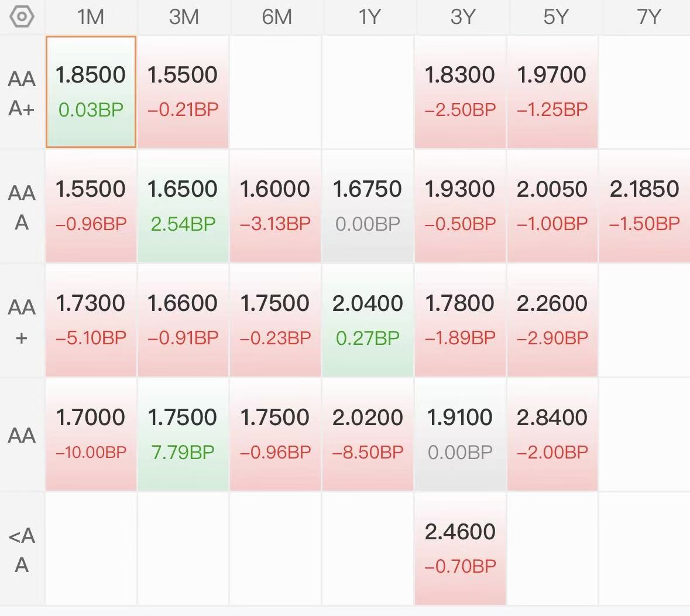
Task: Select the AAA+ rating row label
Action: tap(22, 93)
